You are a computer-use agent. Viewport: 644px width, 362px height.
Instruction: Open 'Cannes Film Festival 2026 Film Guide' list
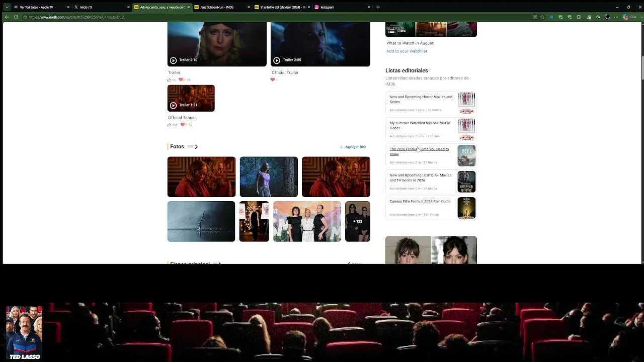pyautogui.click(x=431, y=208)
